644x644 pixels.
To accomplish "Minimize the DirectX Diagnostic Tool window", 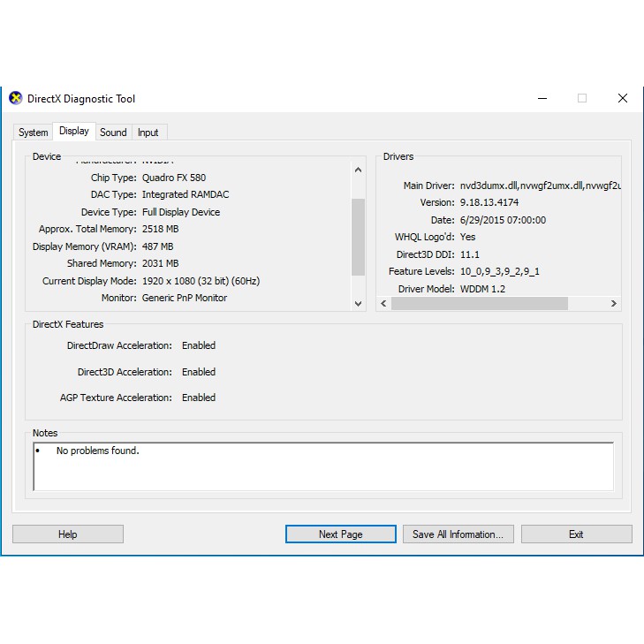I will (541, 98).
